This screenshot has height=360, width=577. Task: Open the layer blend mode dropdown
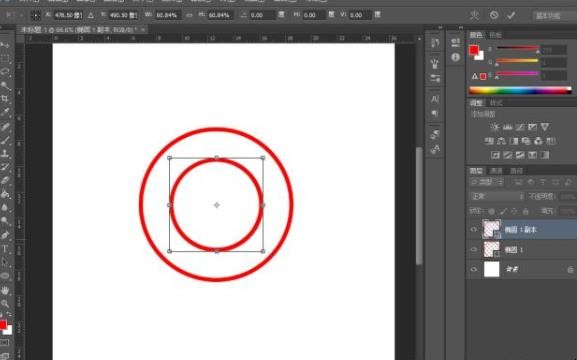pyautogui.click(x=497, y=197)
